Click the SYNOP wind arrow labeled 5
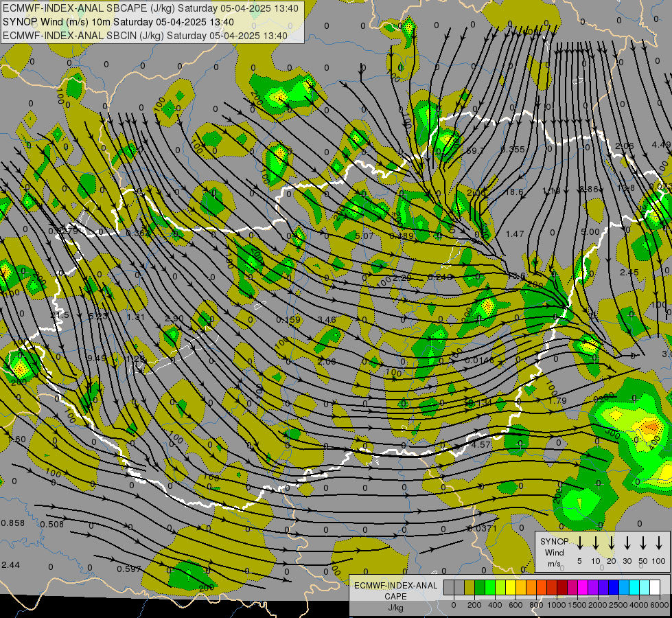The width and height of the screenshot is (672, 618). (x=579, y=542)
